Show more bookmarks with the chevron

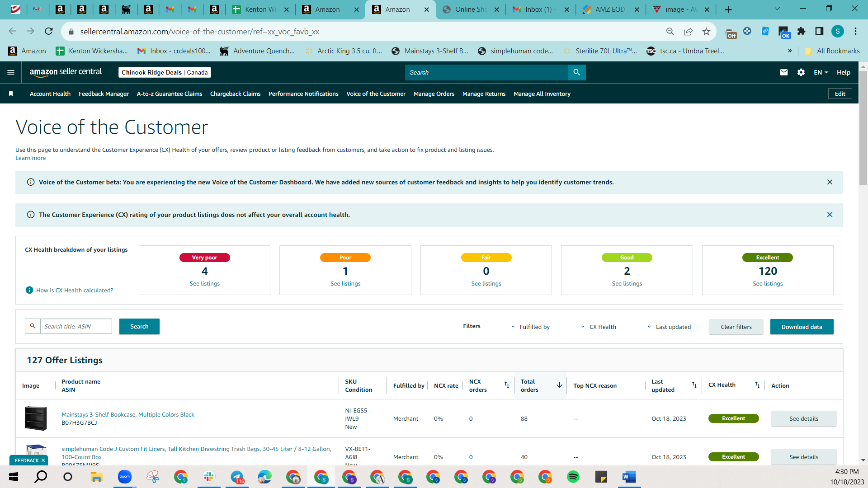[x=790, y=51]
